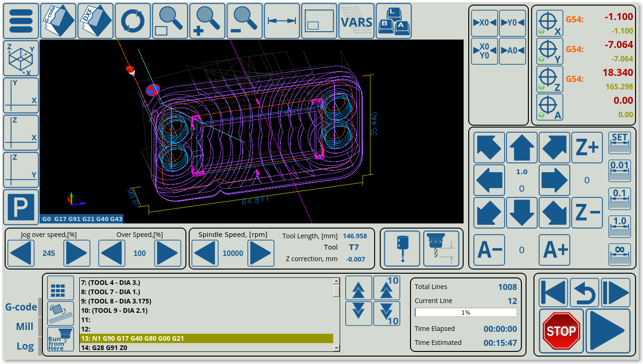Open the hamburger main menu
The width and height of the screenshot is (643, 364).
click(x=21, y=21)
